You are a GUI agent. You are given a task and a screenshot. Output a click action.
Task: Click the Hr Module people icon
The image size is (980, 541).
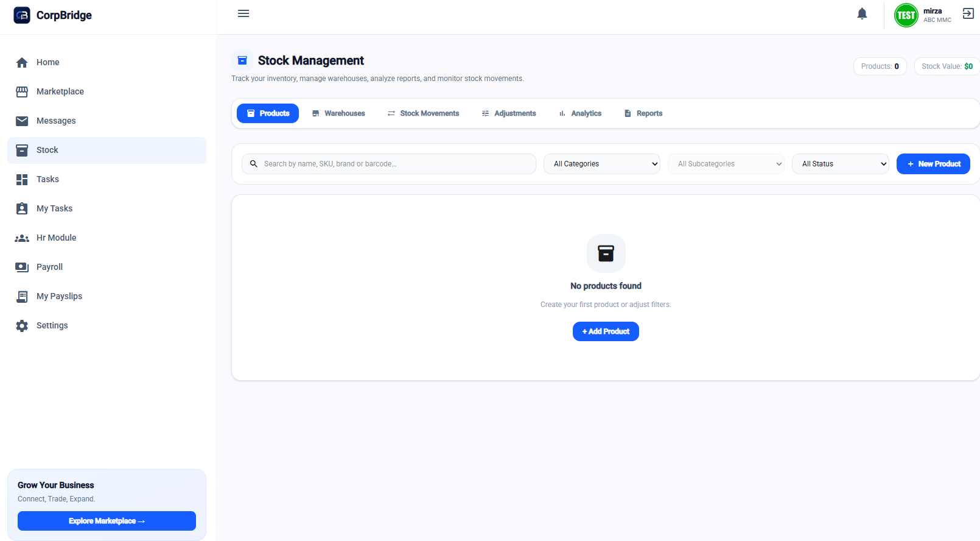22,238
